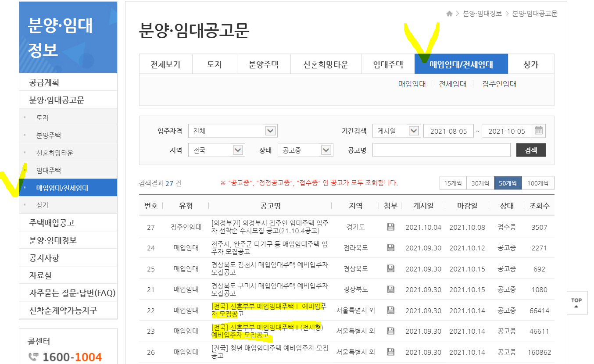Open 분양·임대공고문 in the sidebar
Screen dimensions: 594x364
68,100
